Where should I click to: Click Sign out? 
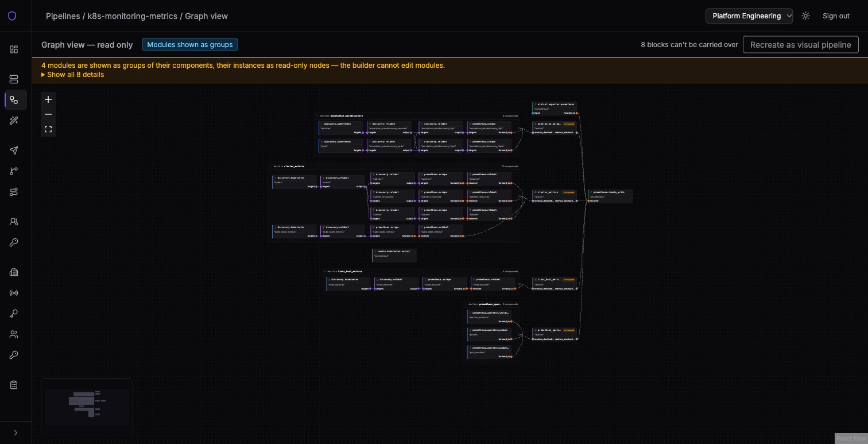pyautogui.click(x=836, y=16)
